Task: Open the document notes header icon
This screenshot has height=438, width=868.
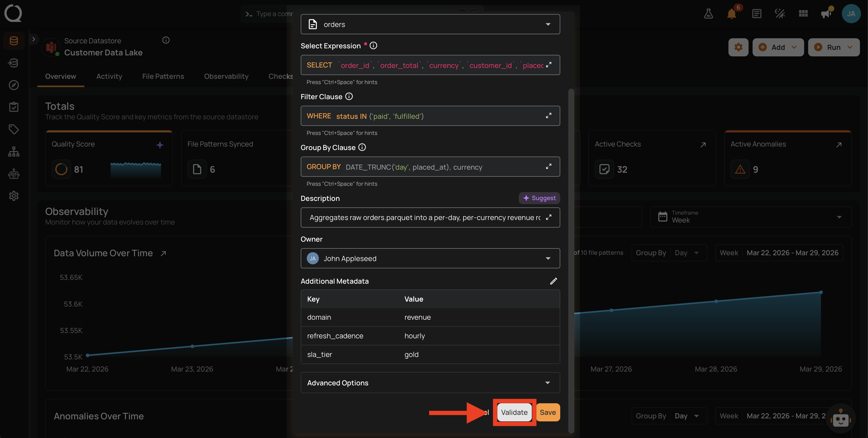Action: click(x=756, y=14)
